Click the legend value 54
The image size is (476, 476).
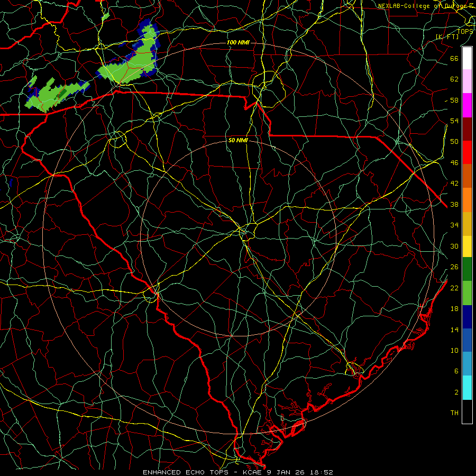454,121
